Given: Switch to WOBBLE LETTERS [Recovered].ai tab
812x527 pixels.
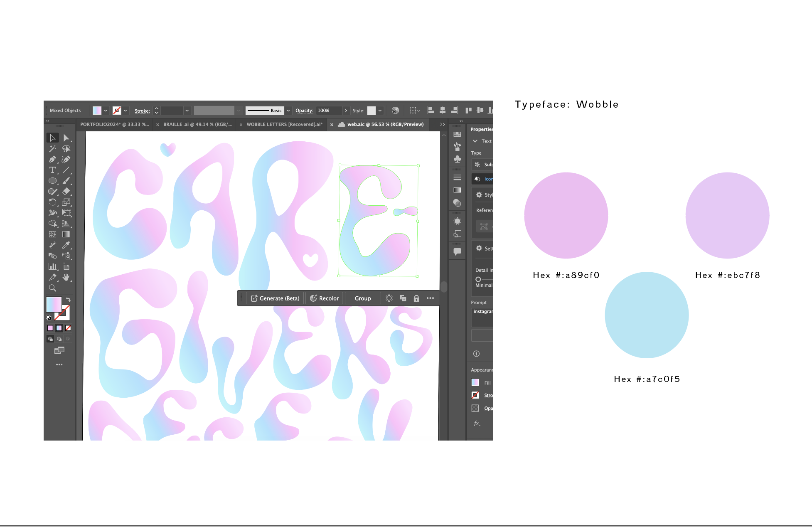Looking at the screenshot, I should pyautogui.click(x=284, y=124).
